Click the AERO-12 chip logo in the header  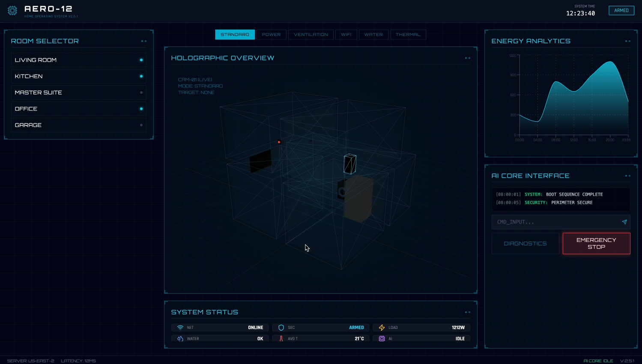(12, 10)
